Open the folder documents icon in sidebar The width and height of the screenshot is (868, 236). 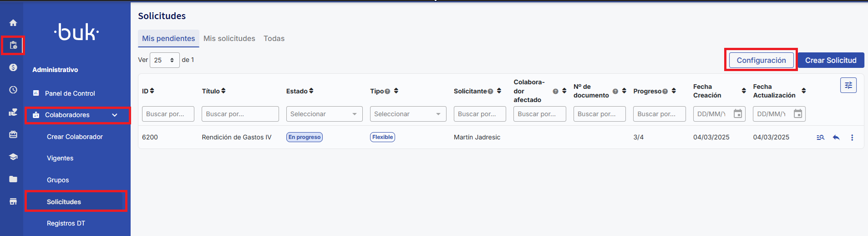(13, 179)
